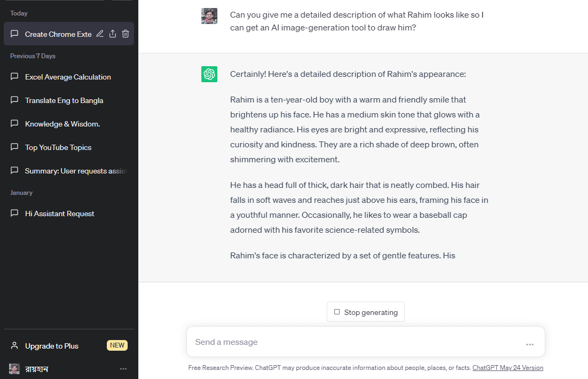Open the Hi Assistant Request chat
This screenshot has width=588, height=379.
pyautogui.click(x=59, y=214)
